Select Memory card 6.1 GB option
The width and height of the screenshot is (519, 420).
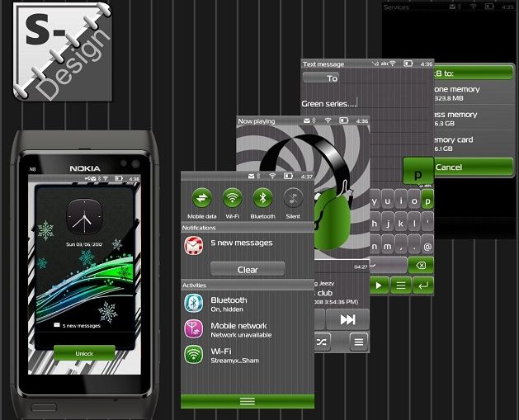[x=474, y=144]
